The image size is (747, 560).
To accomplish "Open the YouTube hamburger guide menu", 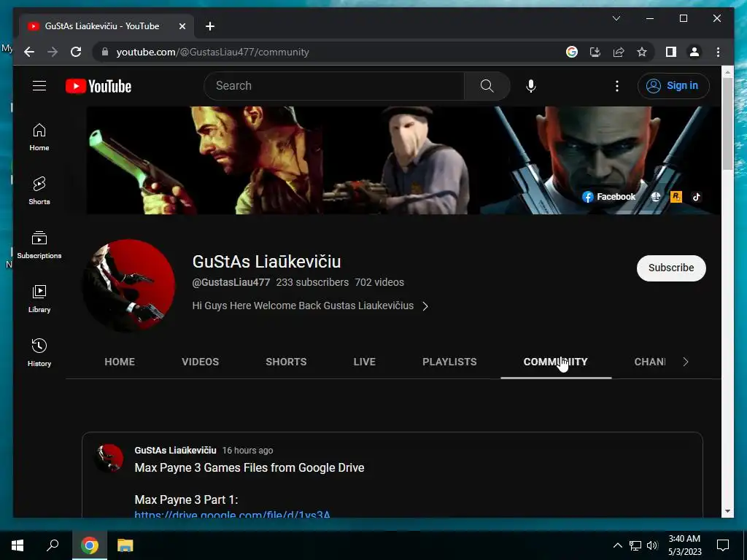I will click(x=39, y=86).
